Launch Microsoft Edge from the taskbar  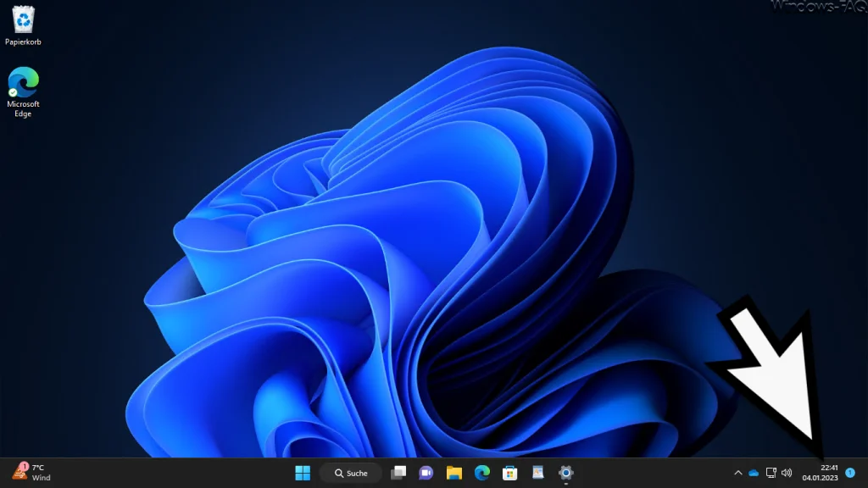[482, 473]
